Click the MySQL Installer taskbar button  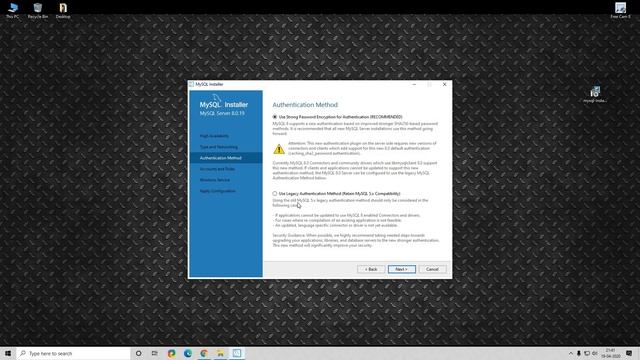[x=237, y=353]
